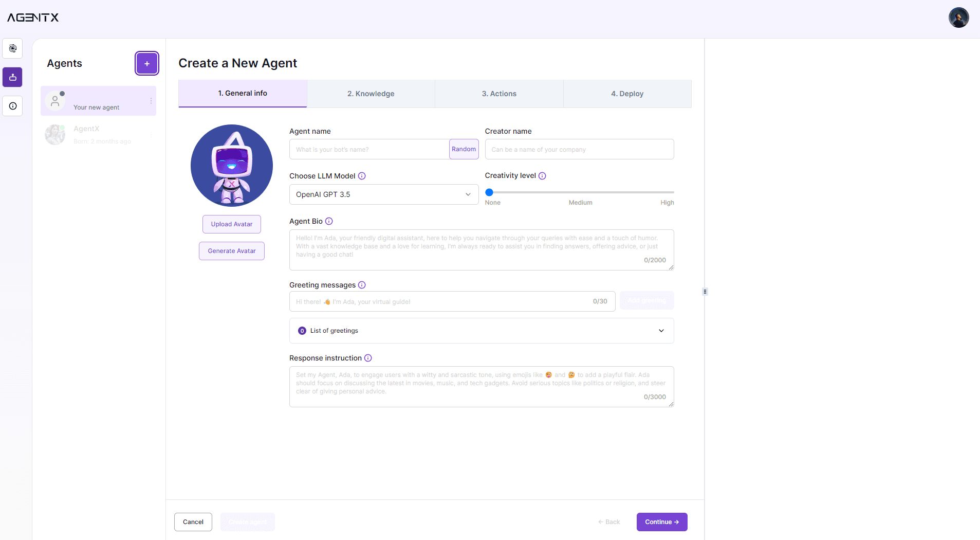The image size is (980, 540).
Task: Switch to the Deploy tab
Action: tap(627, 94)
